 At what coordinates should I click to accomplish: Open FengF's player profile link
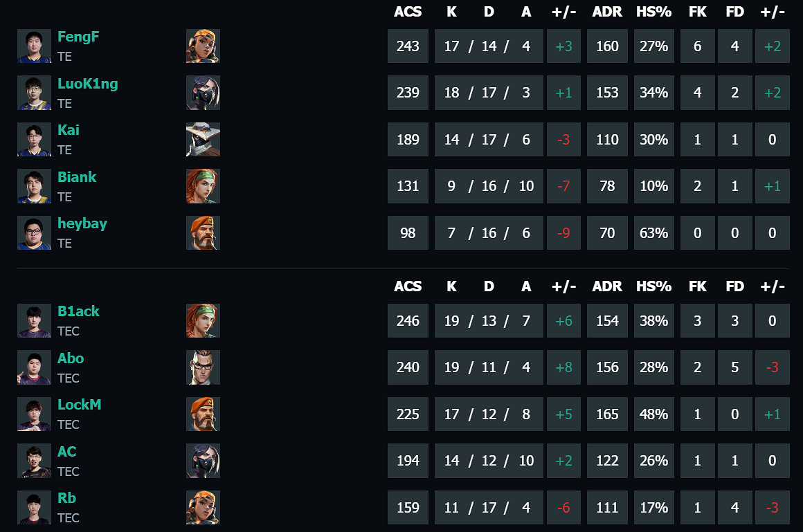pyautogui.click(x=78, y=37)
